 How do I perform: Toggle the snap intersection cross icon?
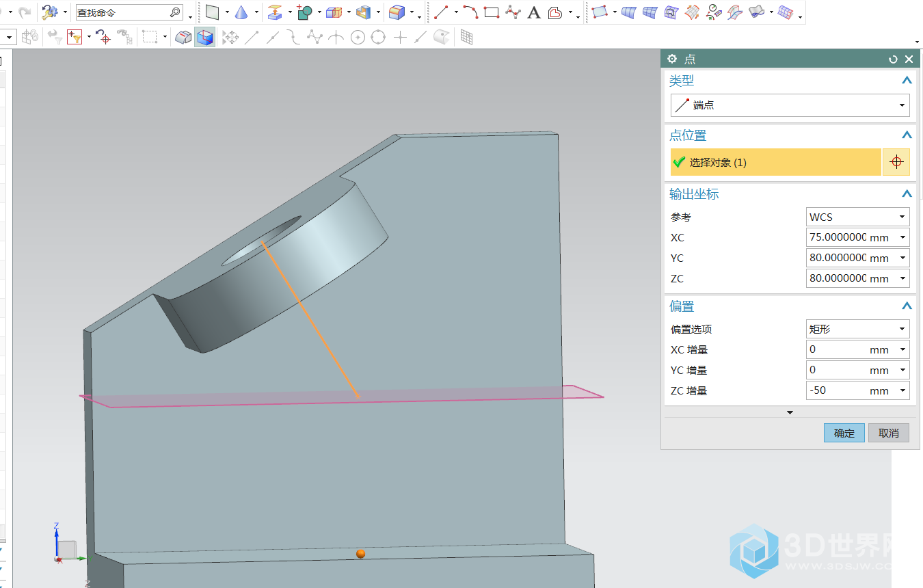click(x=400, y=37)
